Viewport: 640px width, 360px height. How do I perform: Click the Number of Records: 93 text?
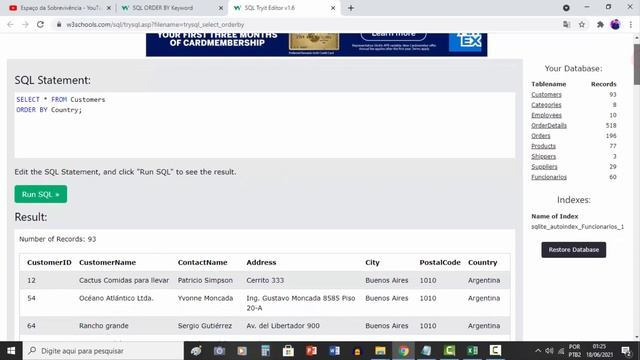(x=58, y=239)
